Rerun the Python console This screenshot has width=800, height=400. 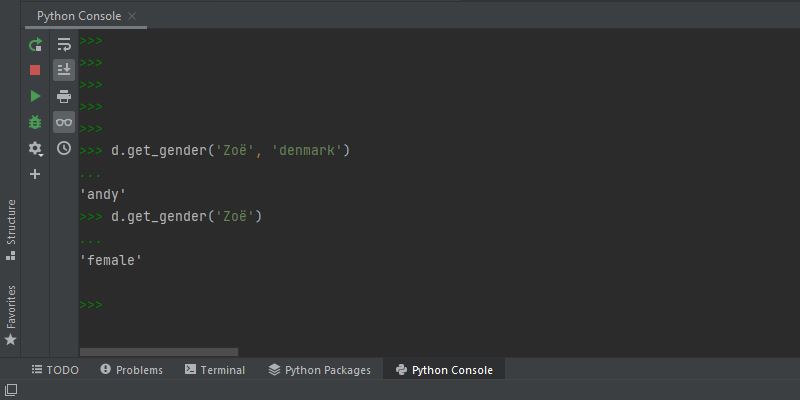(x=35, y=44)
